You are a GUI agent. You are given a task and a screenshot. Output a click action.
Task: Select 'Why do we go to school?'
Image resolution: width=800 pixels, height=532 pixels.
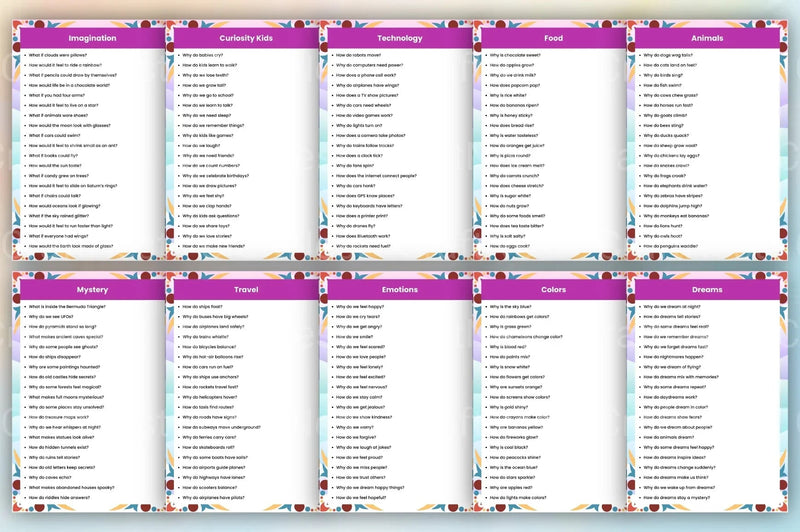[x=208, y=95]
